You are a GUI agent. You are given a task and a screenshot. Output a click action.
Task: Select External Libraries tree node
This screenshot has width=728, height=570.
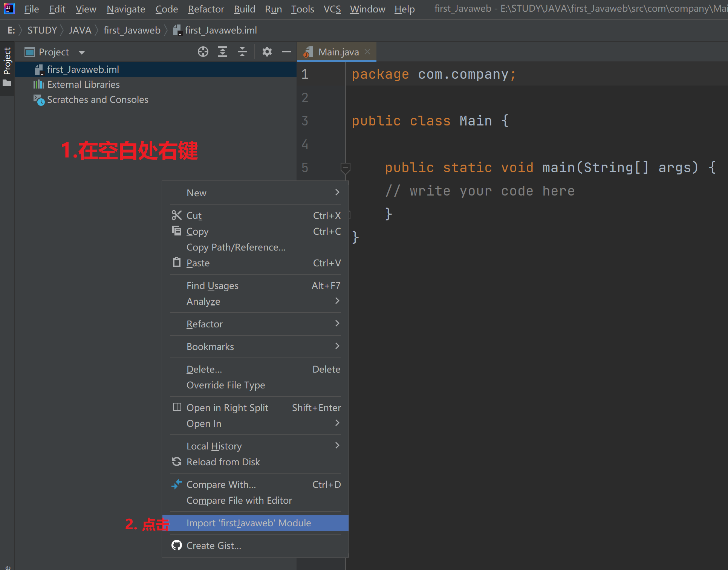[83, 84]
